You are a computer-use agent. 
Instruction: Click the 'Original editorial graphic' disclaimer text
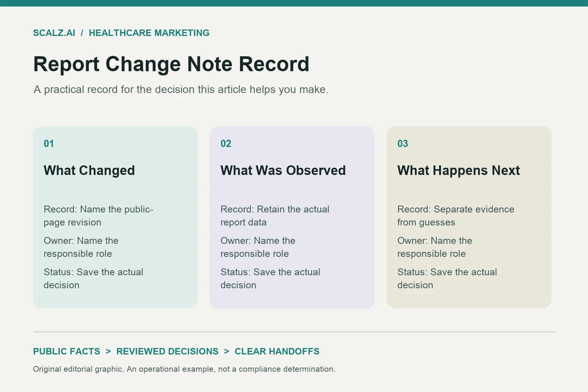coord(184,369)
